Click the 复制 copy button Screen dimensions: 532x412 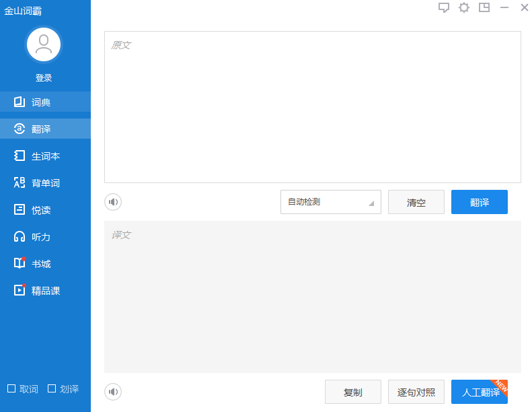pos(352,392)
